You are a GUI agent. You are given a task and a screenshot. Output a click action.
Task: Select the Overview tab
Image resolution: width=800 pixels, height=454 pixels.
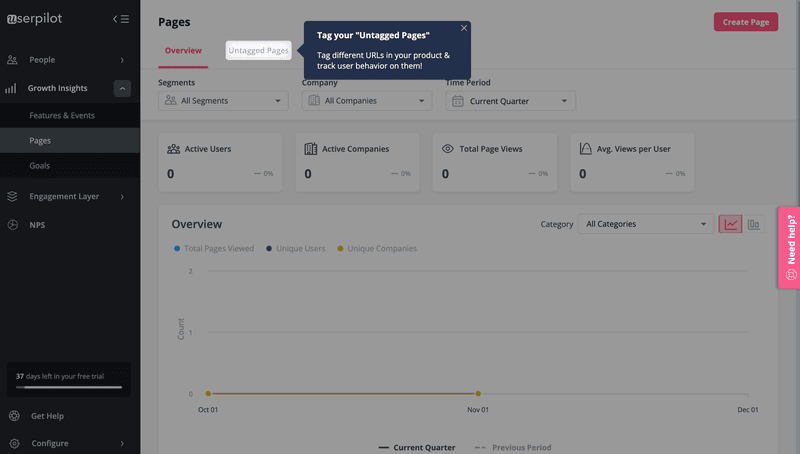click(183, 51)
